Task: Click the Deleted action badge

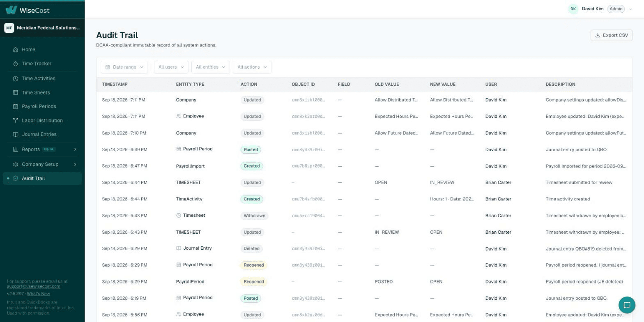Action: (x=251, y=249)
